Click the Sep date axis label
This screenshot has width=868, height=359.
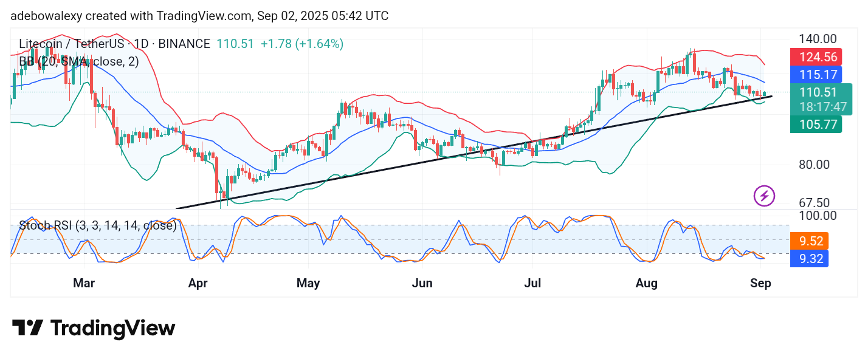(x=760, y=283)
